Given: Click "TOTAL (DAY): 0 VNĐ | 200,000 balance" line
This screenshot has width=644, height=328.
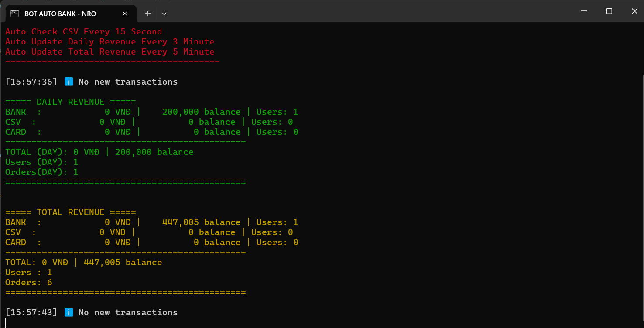Looking at the screenshot, I should coord(99,152).
